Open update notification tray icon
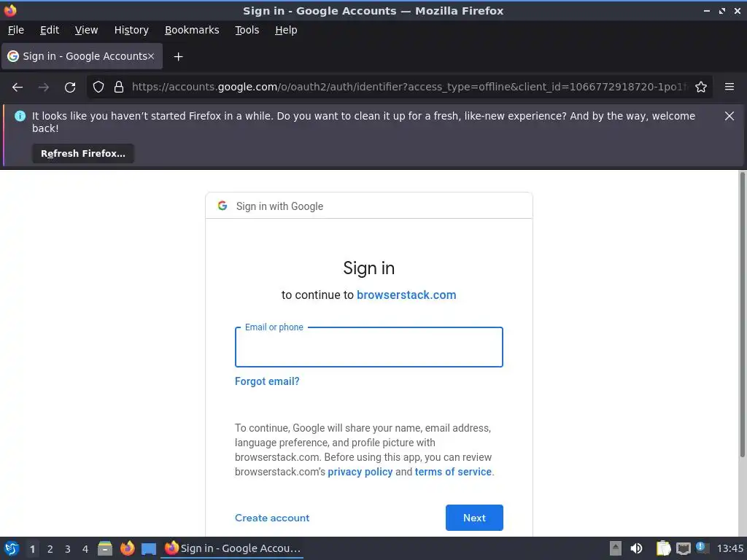Image resolution: width=747 pixels, height=560 pixels. tap(703, 548)
